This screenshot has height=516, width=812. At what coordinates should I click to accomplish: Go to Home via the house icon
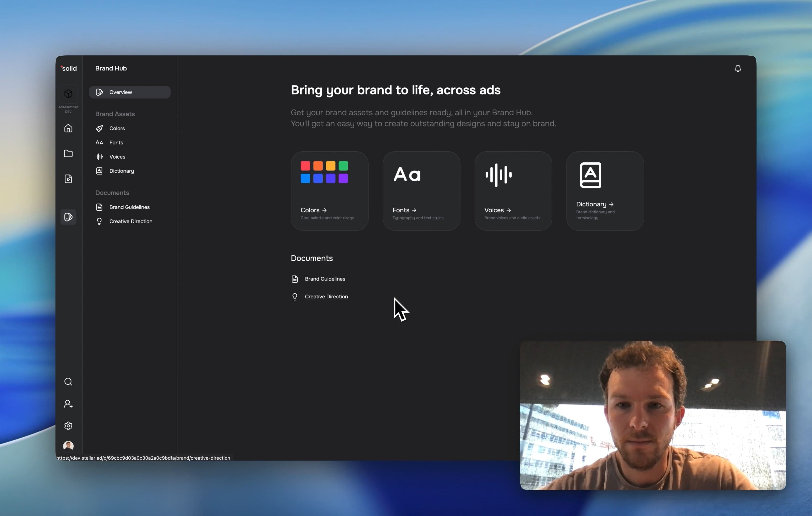pyautogui.click(x=68, y=128)
